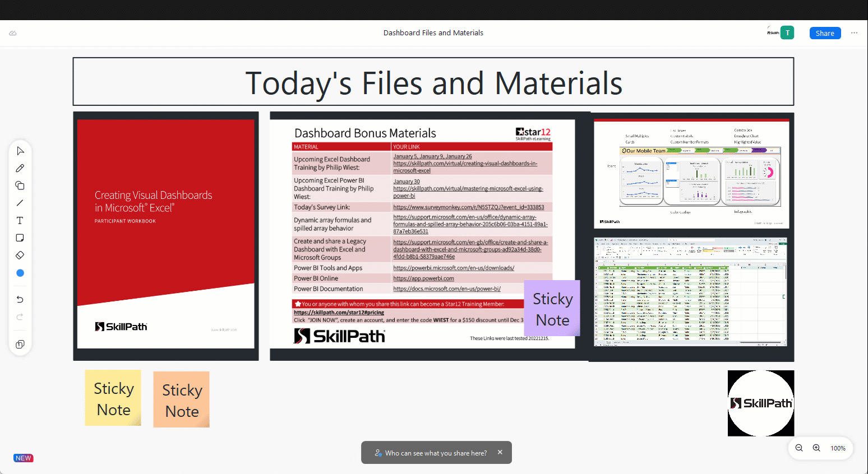Click 'Who can see what you share here?'
The height and width of the screenshot is (474, 868).
point(436,453)
